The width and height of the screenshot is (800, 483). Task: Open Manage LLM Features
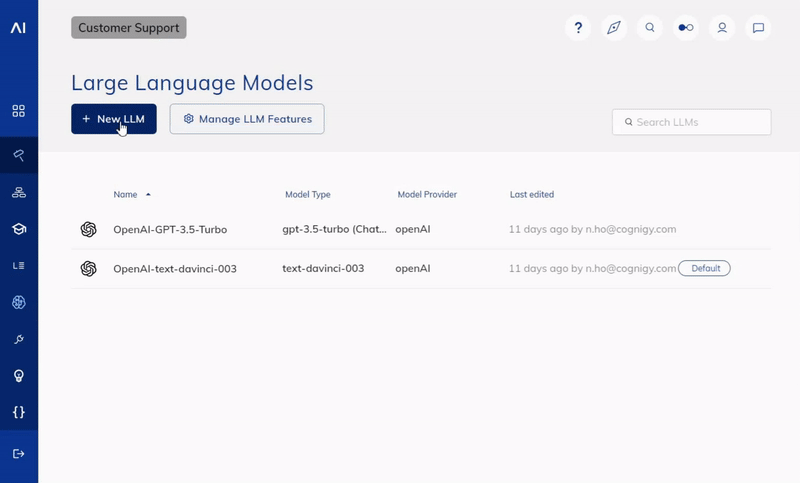point(247,119)
